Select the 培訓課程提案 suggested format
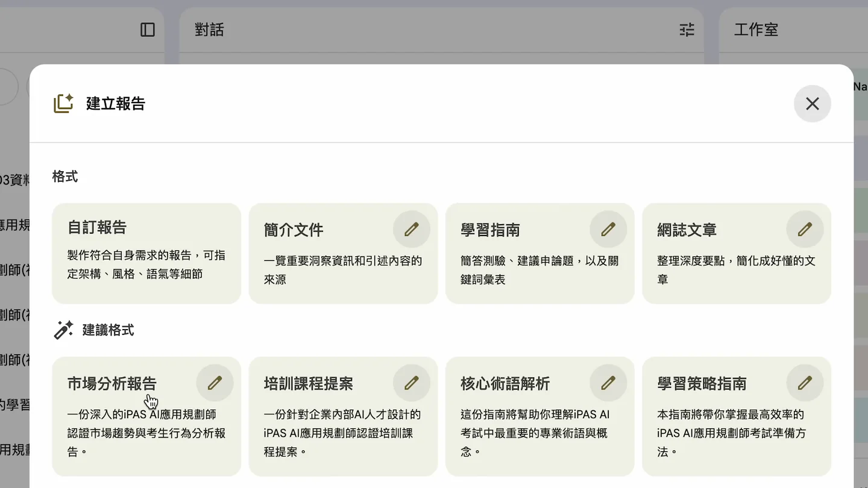 click(x=343, y=416)
